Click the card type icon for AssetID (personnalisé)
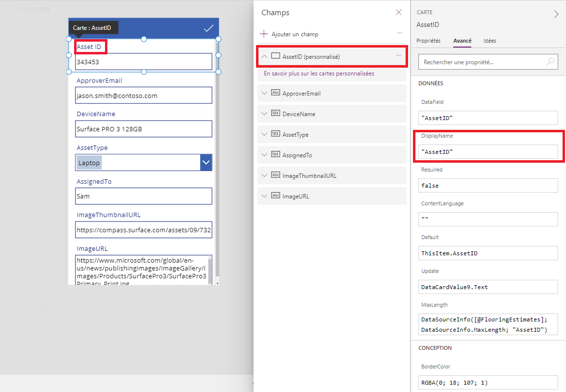 pos(276,56)
